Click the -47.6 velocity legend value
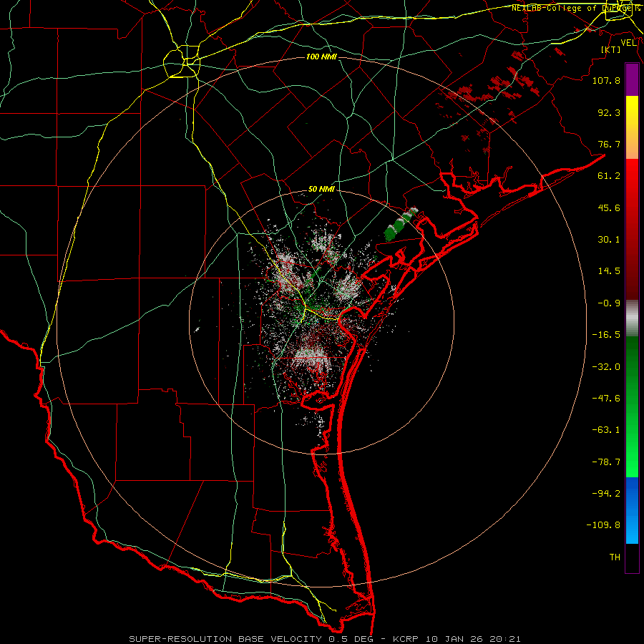 point(606,399)
